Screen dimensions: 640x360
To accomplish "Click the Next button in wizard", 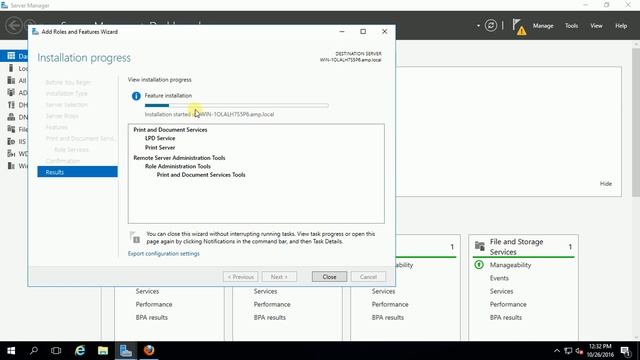I will coord(279,277).
